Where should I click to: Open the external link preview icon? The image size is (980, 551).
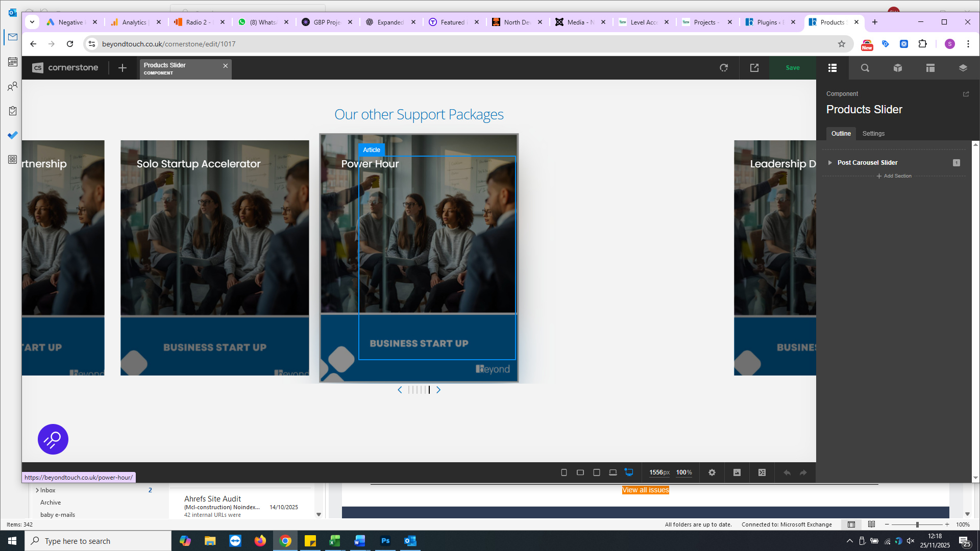coord(754,68)
